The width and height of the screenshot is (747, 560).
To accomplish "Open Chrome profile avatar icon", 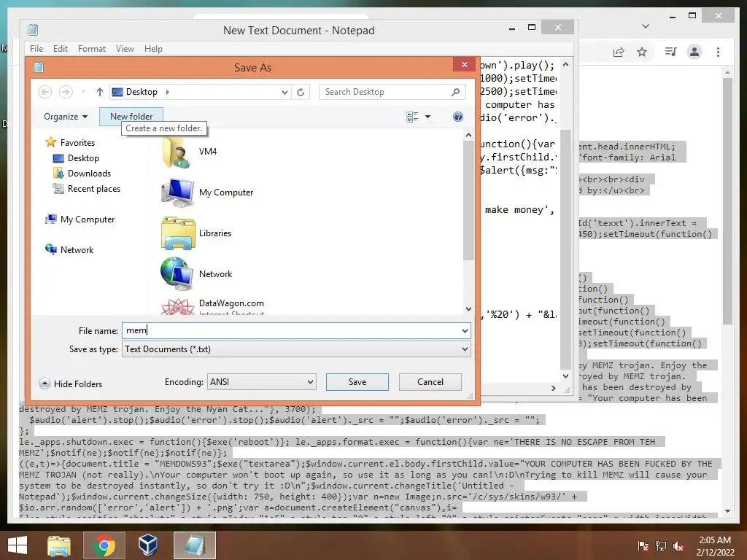I will point(694,52).
